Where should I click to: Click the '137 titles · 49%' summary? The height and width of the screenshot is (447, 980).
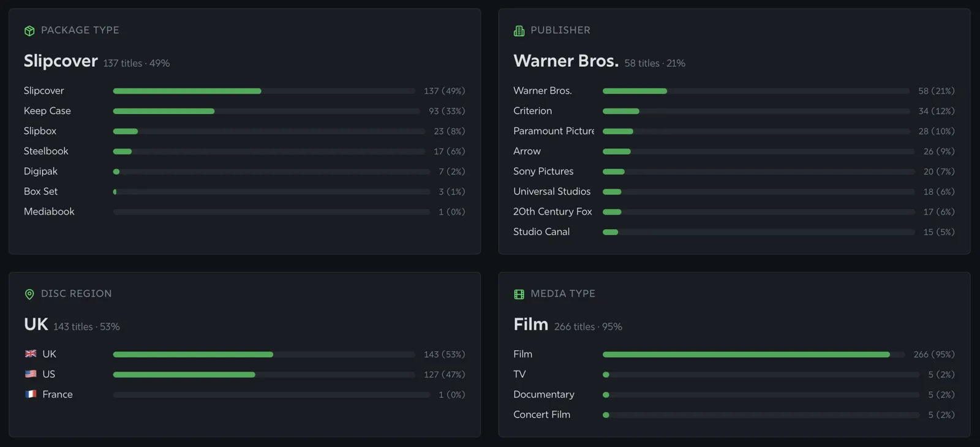[x=137, y=63]
